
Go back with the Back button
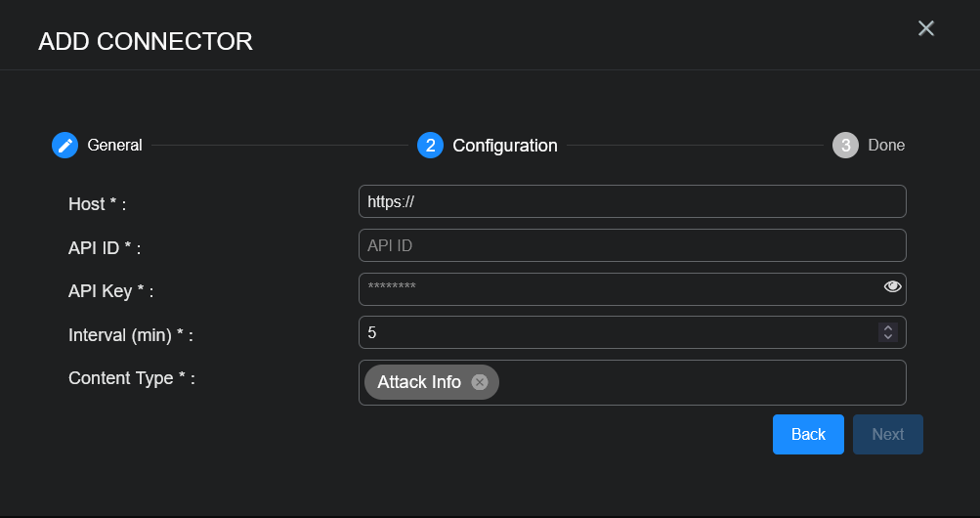tap(808, 435)
